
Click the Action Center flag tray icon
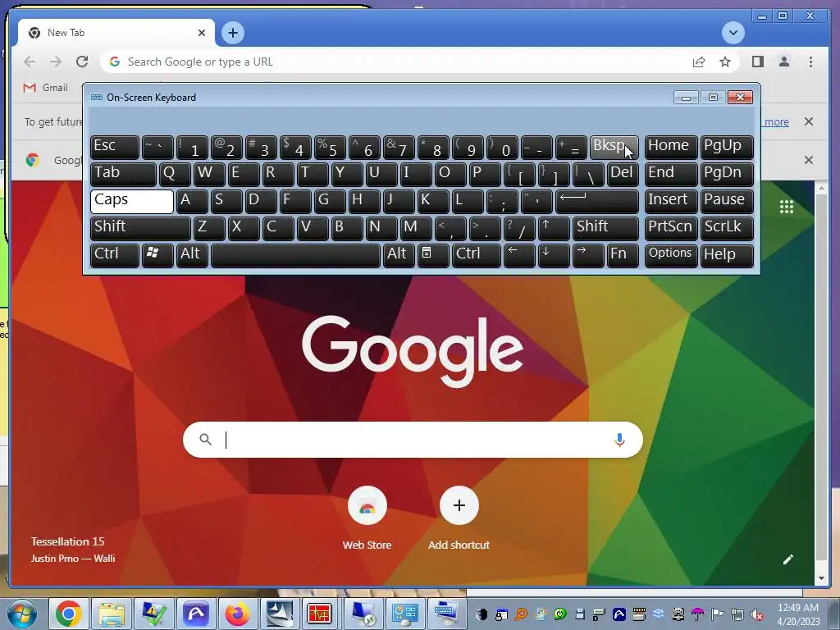coord(717,614)
